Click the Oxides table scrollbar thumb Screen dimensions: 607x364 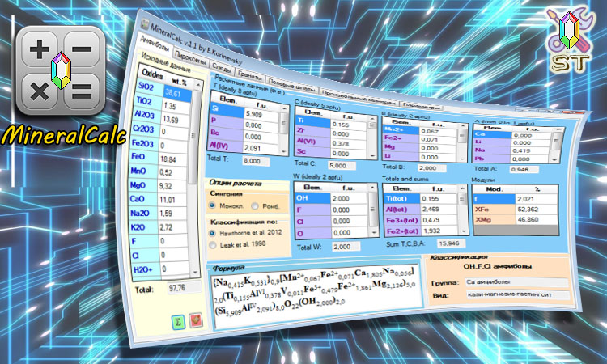[x=194, y=138]
